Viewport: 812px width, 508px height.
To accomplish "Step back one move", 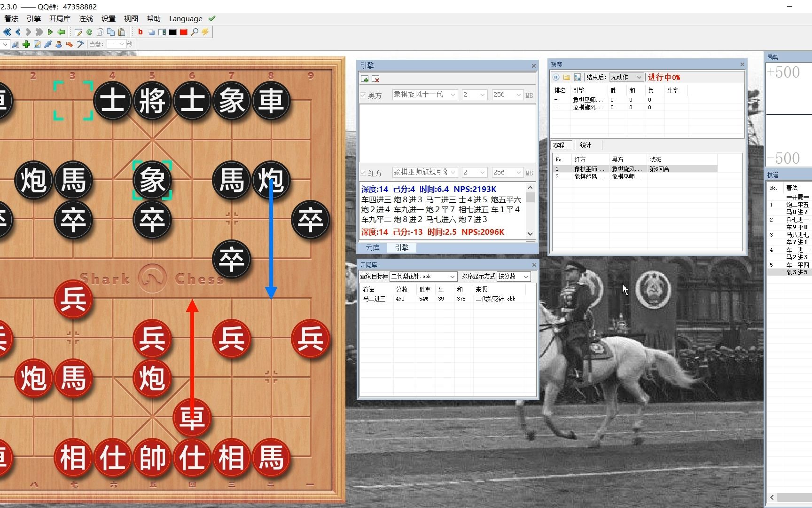I will coord(18,32).
